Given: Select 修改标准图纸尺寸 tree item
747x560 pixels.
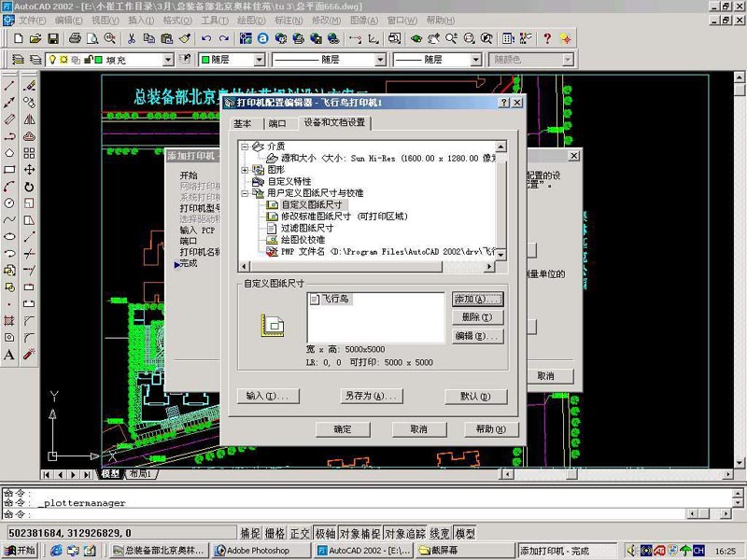Looking at the screenshot, I should 344,217.
